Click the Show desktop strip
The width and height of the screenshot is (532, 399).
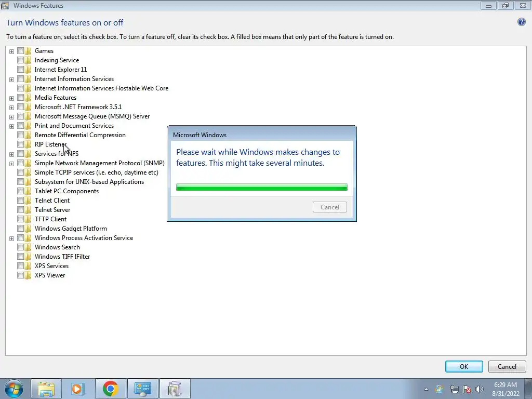(x=528, y=389)
